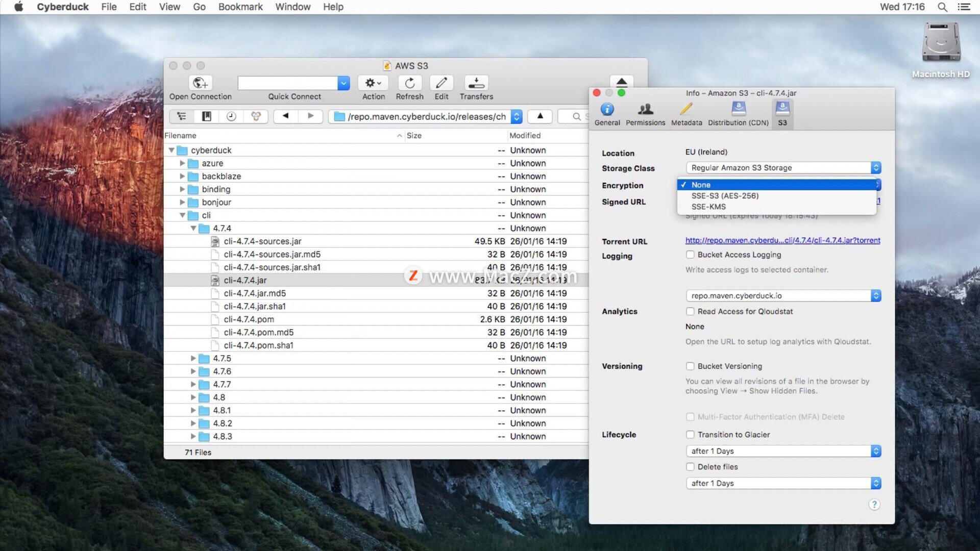Click the Disconnect eject icon
This screenshot has width=980, height=551.
tap(622, 82)
